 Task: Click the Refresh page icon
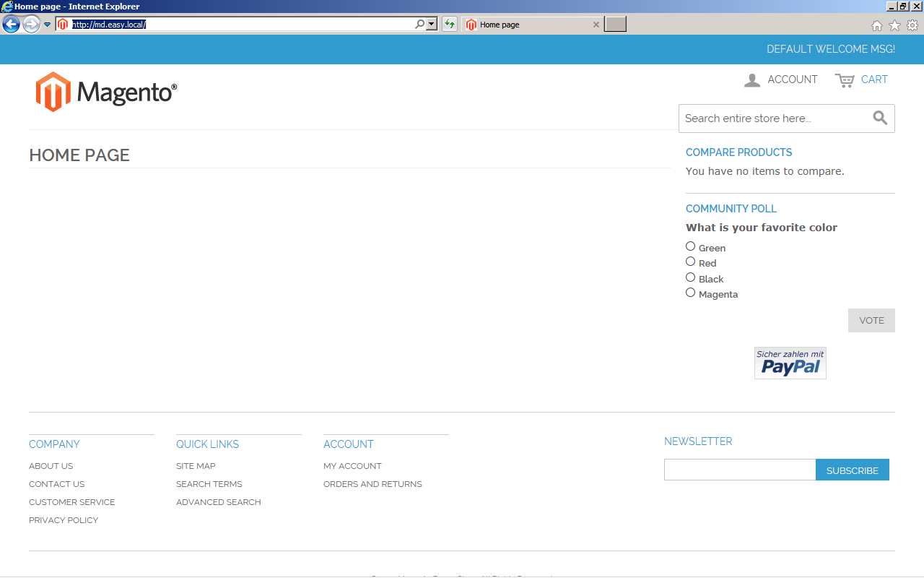pyautogui.click(x=450, y=25)
